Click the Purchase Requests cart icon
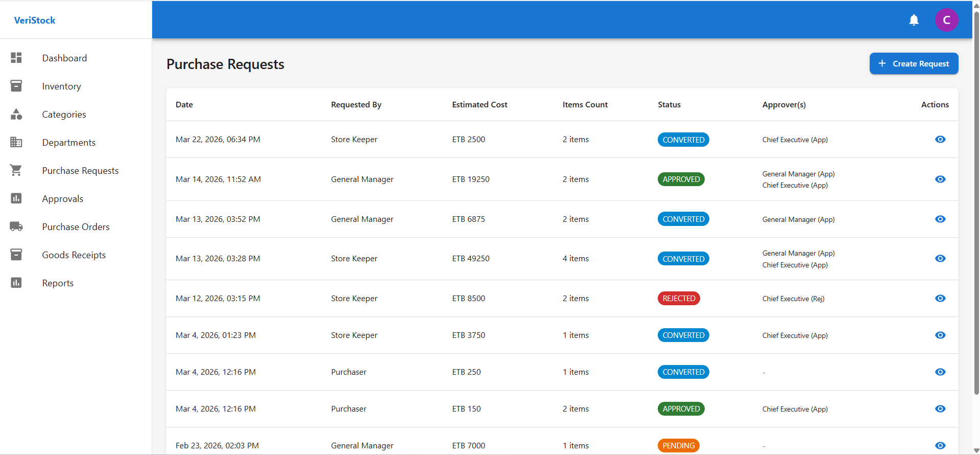 point(16,170)
